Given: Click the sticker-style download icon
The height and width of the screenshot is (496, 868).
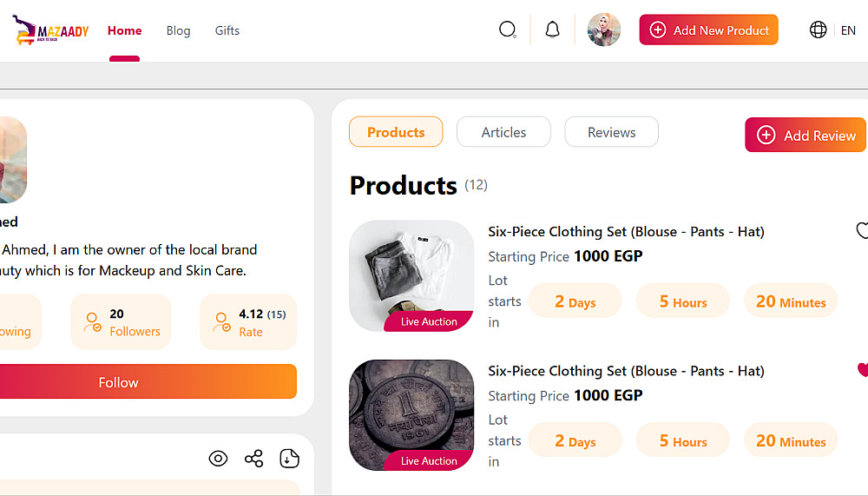Looking at the screenshot, I should [290, 458].
